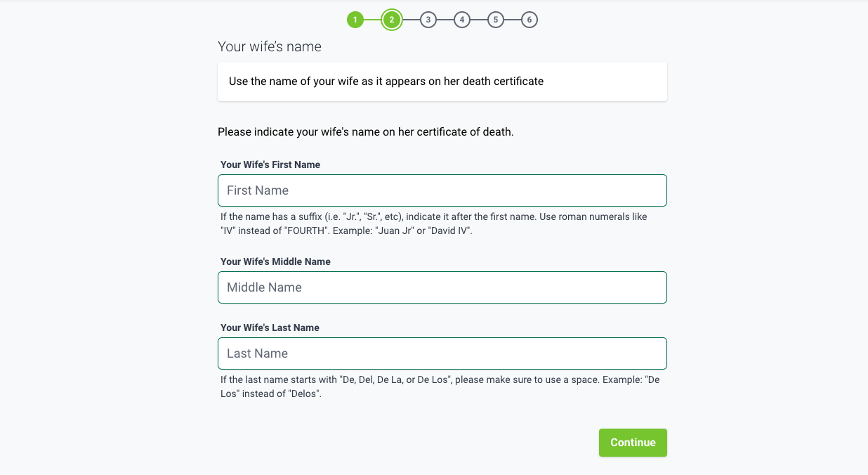The image size is (868, 475).
Task: Click the death certificate notice box
Action: 442,82
